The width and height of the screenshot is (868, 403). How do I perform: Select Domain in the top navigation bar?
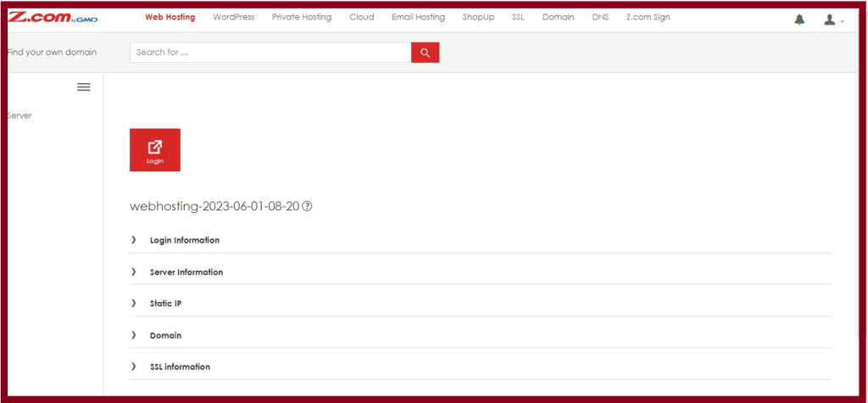558,17
